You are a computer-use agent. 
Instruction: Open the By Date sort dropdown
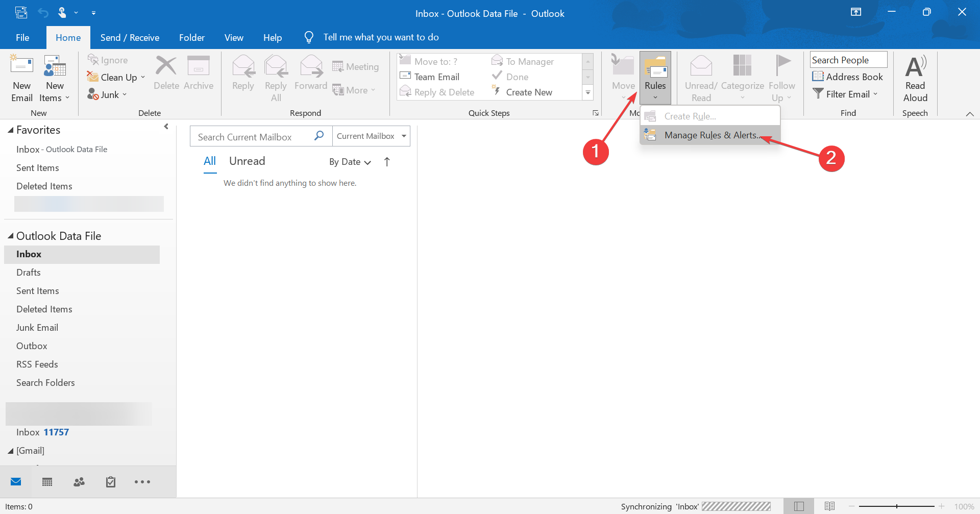tap(350, 162)
